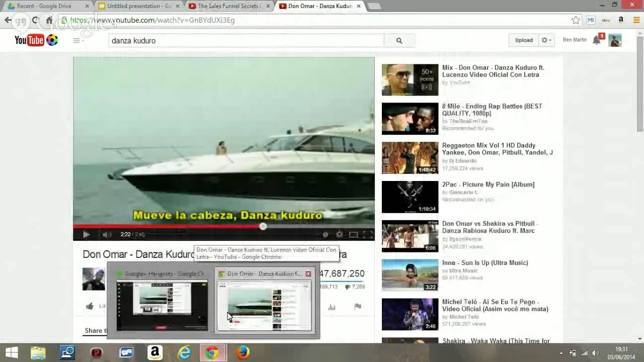
Task: Click the Chrome icon on the taskbar
Action: (212, 353)
